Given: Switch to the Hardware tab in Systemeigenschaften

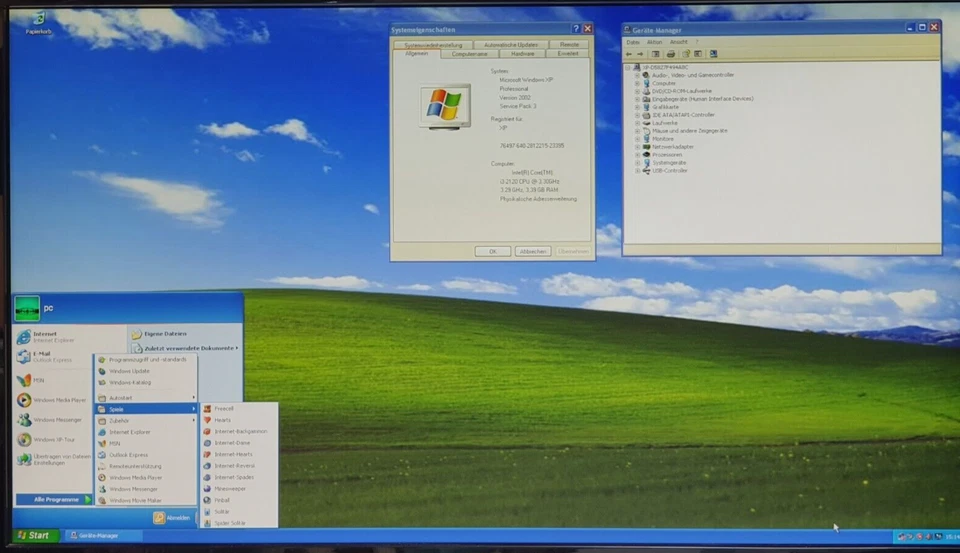Looking at the screenshot, I should (522, 54).
